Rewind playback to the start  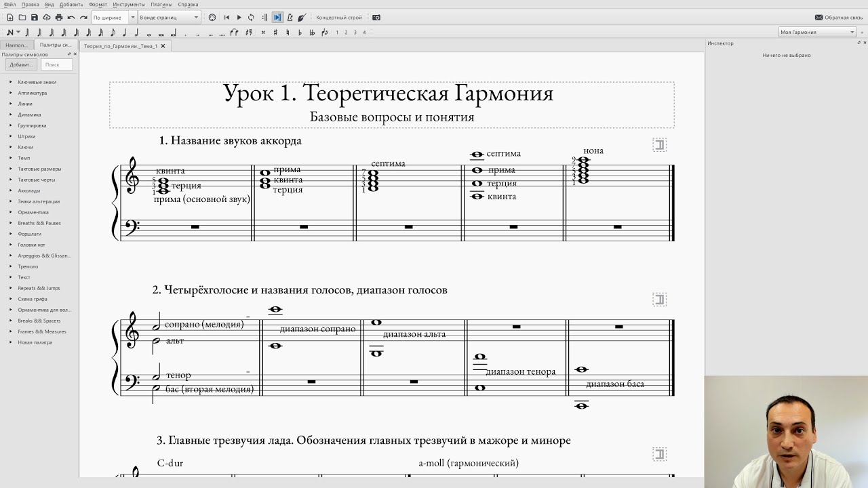tap(226, 18)
